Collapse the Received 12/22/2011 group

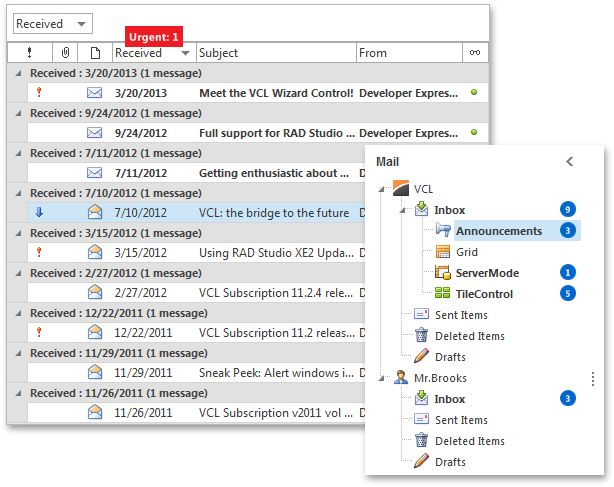click(x=18, y=313)
